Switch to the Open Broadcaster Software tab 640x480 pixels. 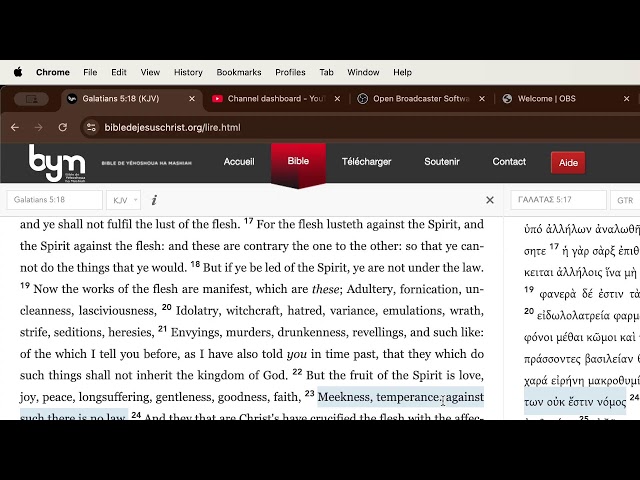click(x=421, y=99)
